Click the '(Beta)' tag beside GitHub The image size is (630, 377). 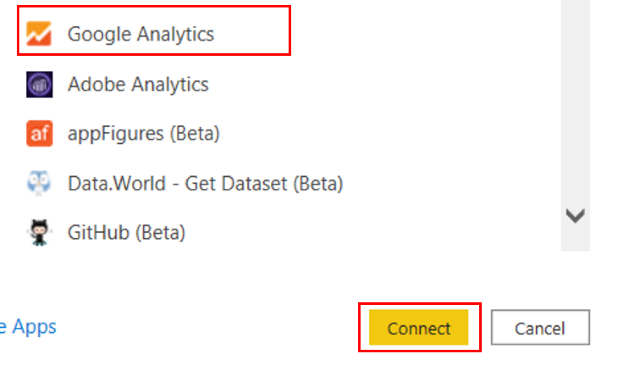click(160, 233)
